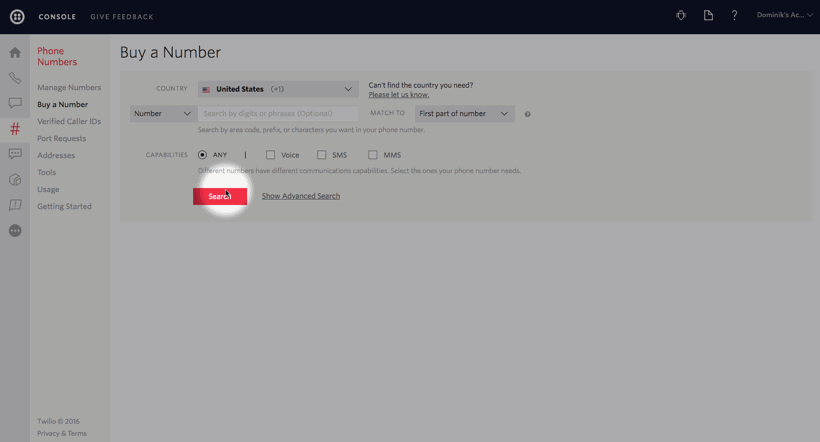Open the First part of number dropdown
Screen dimensions: 820x442
(464, 114)
